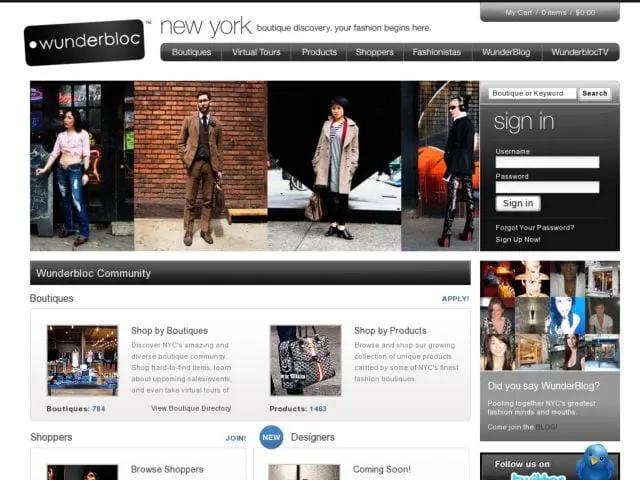Click the Sign Up Now link
Screen dimensions: 640x480
click(518, 240)
